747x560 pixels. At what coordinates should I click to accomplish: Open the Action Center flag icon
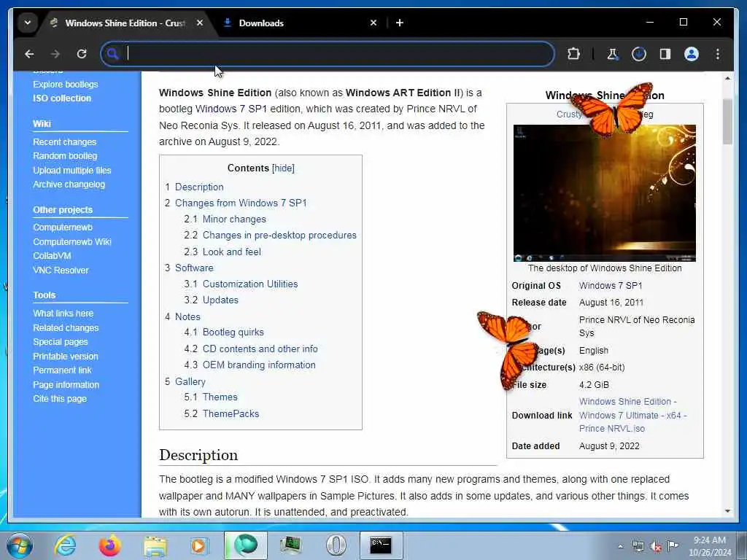[x=673, y=546]
